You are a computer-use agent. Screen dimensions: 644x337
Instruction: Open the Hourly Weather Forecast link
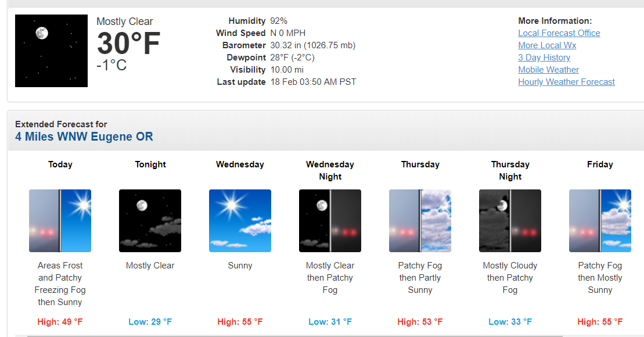566,82
